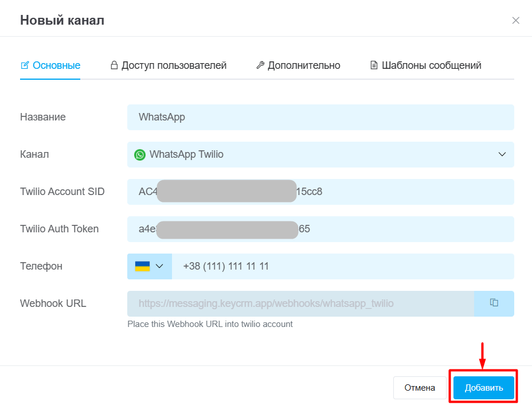This screenshot has height=405, width=532.
Task: Close the Новый канал dialog
Action: pyautogui.click(x=515, y=21)
